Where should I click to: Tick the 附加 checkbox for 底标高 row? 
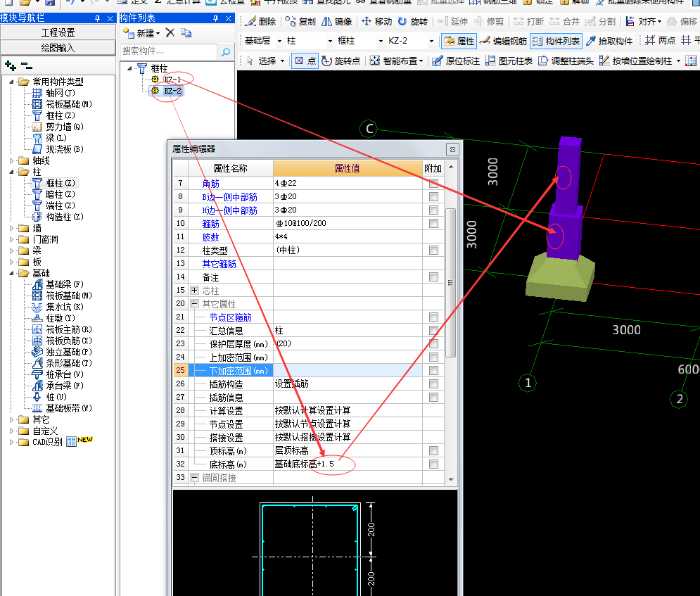[433, 464]
